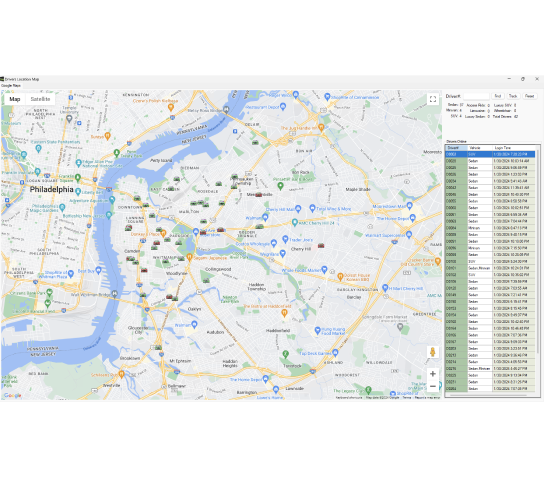Click the car marker near Brooklawn
544x477 pixels.
(x=158, y=347)
